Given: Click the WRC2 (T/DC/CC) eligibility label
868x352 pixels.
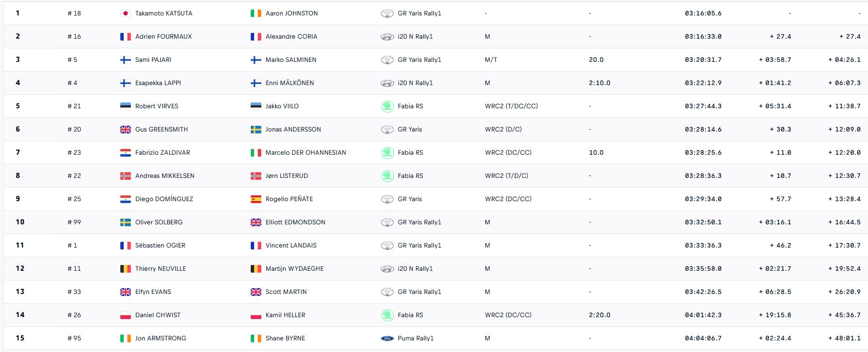Looking at the screenshot, I should click(x=511, y=106).
